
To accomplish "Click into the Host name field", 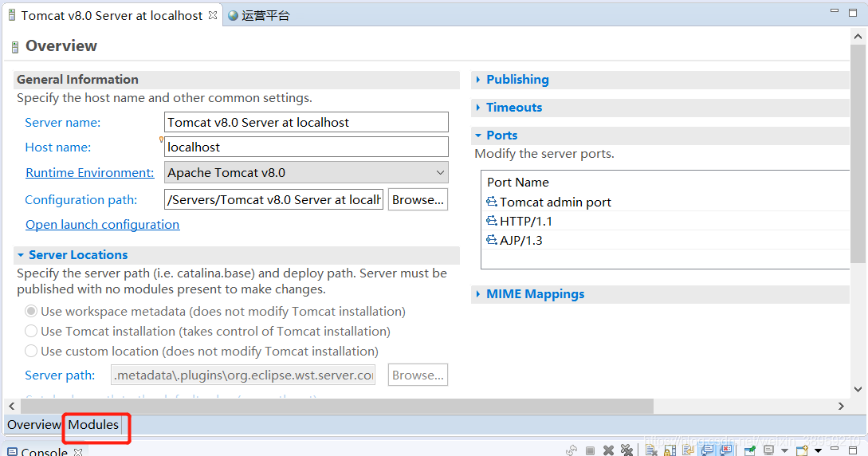I will (x=306, y=147).
